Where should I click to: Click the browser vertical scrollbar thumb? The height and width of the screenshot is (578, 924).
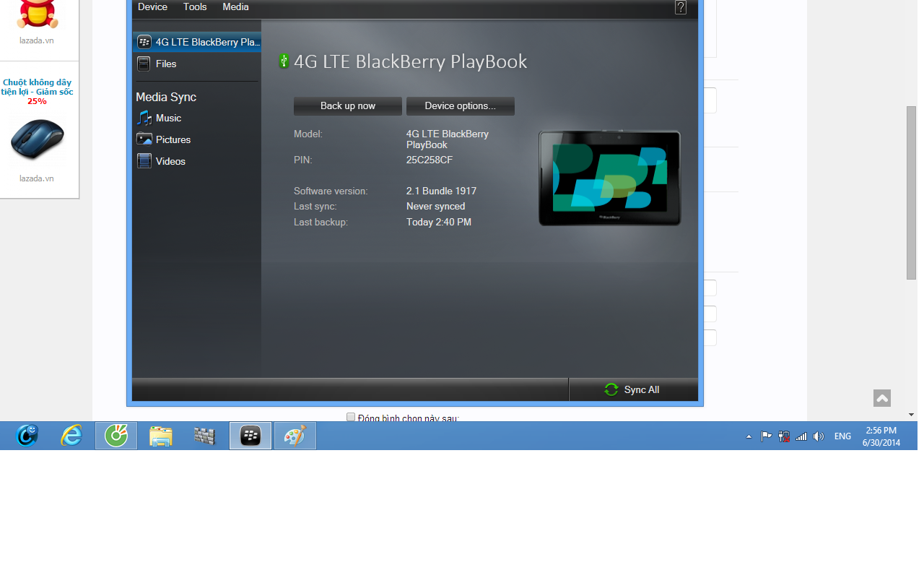click(x=912, y=193)
